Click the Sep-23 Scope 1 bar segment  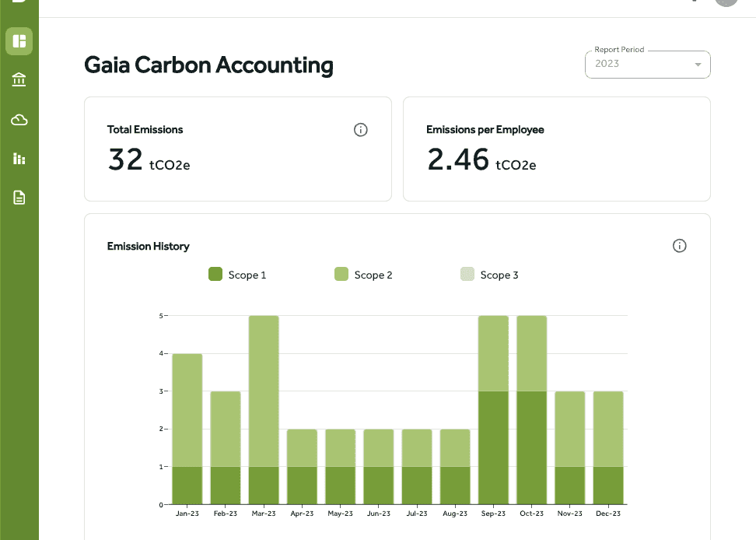493,448
